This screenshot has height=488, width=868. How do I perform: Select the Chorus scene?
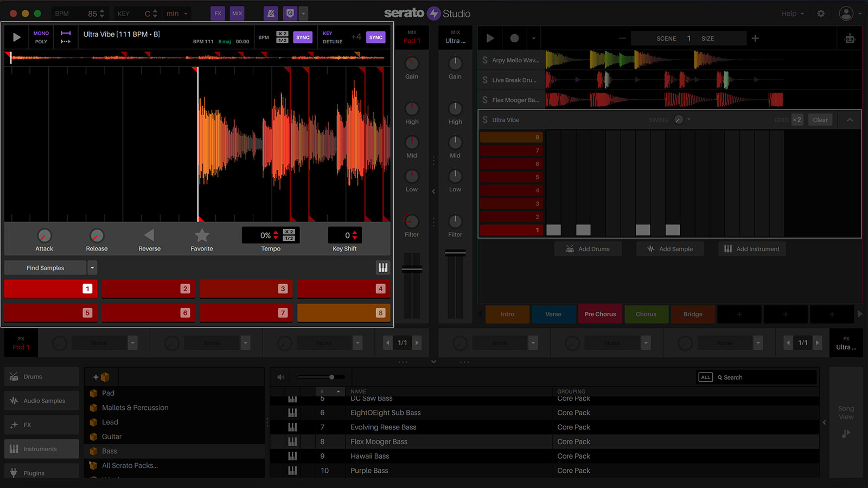(646, 314)
